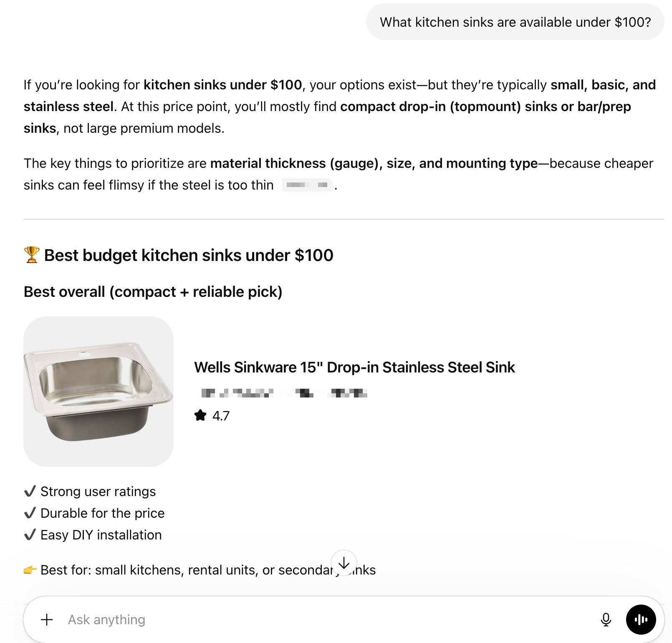Open voice mode via the waveform icon
Image resolution: width=672 pixels, height=643 pixels.
641,619
